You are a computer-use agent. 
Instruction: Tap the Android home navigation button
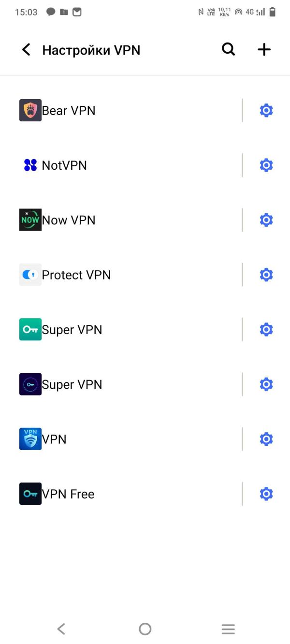[145, 629]
